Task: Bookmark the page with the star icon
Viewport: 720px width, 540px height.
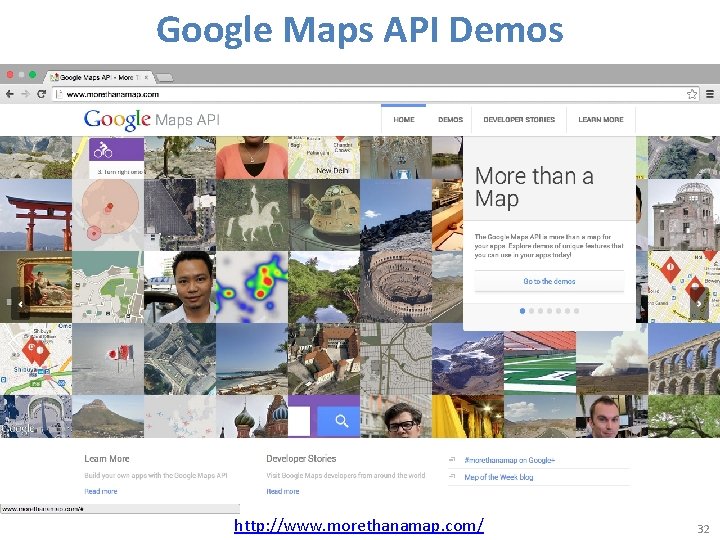Action: [x=692, y=94]
